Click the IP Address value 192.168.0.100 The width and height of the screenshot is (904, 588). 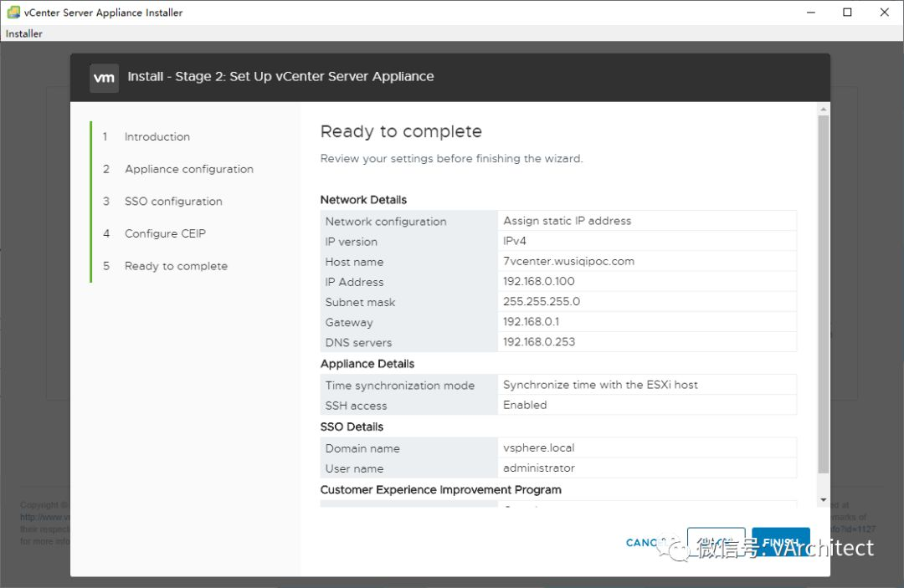(x=538, y=282)
